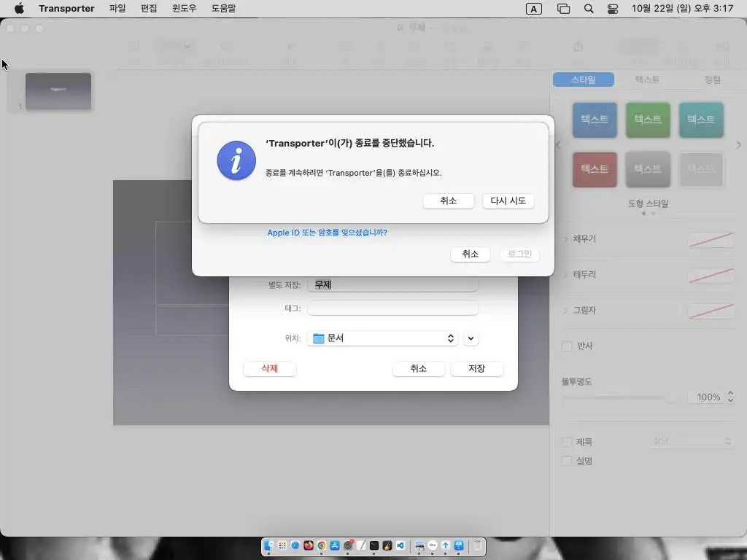Click the date and time in menu bar
The width and height of the screenshot is (747, 560).
(682, 9)
